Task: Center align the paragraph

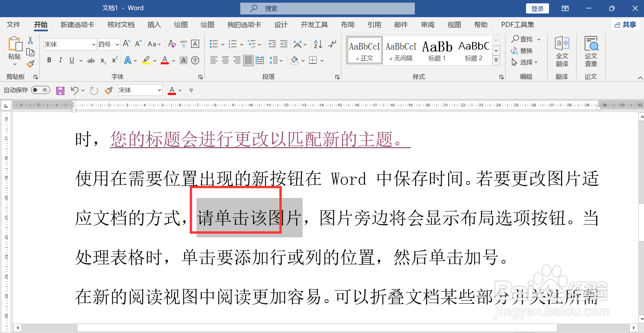Action: 225,60
